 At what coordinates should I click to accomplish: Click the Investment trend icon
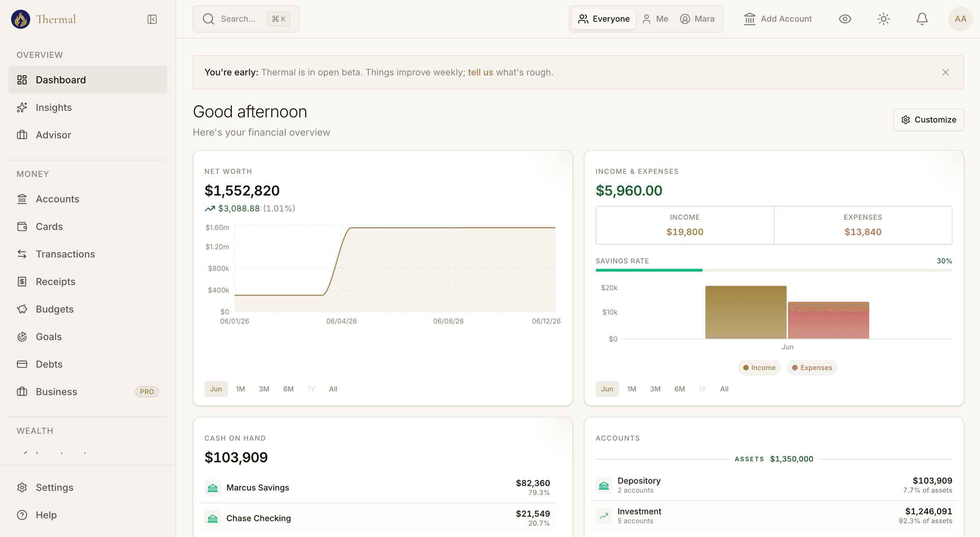[x=604, y=516]
